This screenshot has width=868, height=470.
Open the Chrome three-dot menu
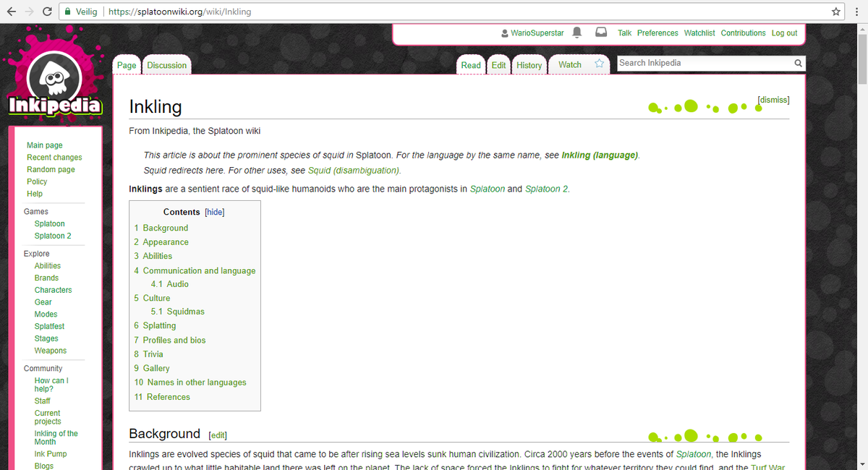click(x=856, y=12)
